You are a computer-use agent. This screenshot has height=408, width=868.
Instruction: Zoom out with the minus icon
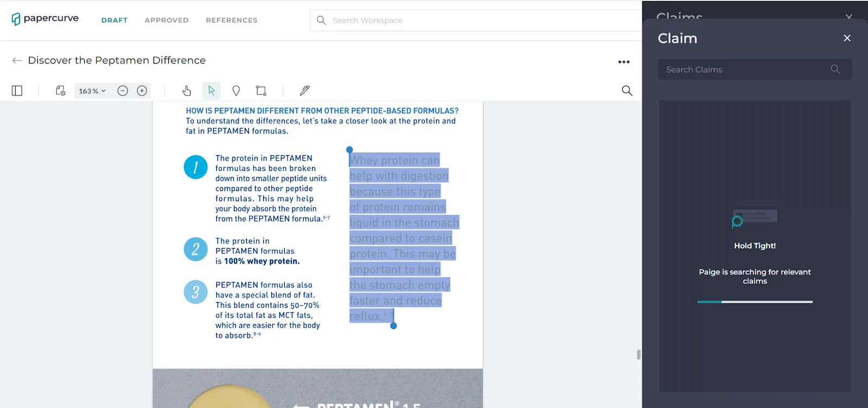click(123, 91)
